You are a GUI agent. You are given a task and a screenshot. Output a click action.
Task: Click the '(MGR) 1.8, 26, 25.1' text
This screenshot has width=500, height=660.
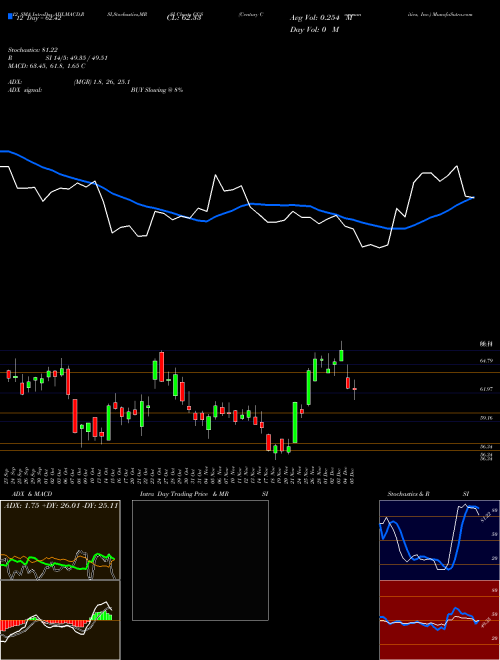(x=101, y=82)
